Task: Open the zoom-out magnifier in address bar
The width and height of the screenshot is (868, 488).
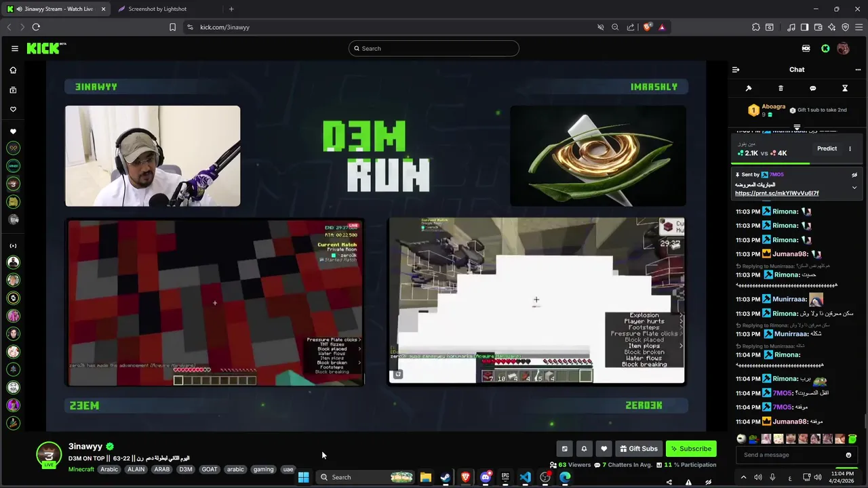Action: [615, 27]
